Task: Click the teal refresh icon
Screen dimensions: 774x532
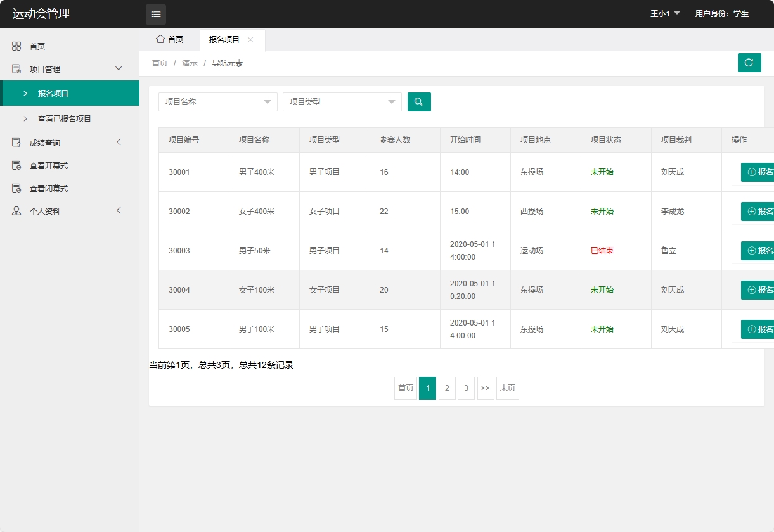Action: tap(749, 63)
